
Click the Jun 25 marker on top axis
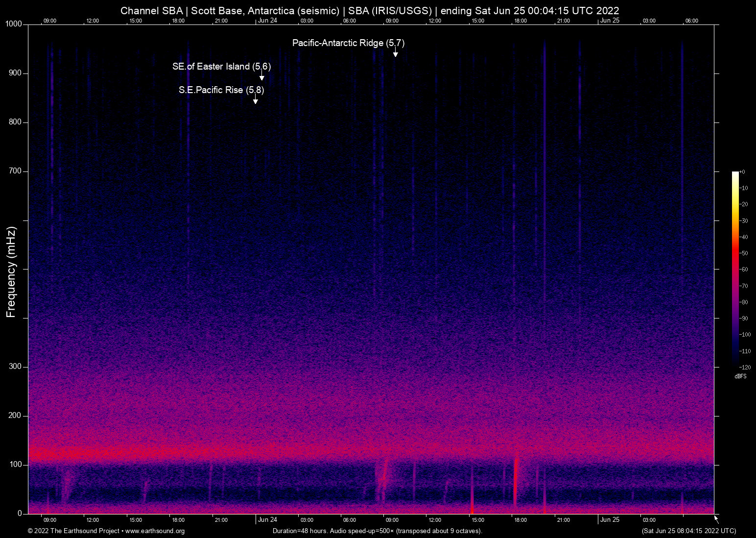tap(610, 21)
